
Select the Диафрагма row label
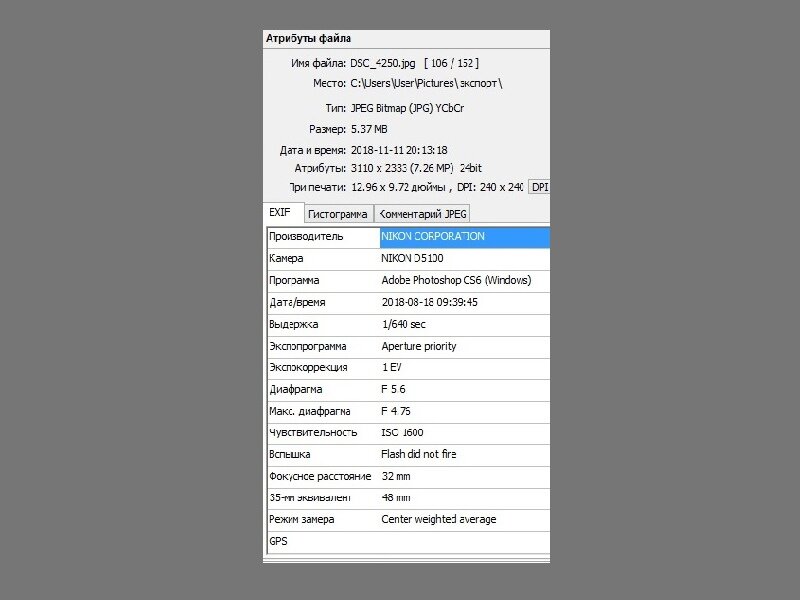click(x=296, y=389)
